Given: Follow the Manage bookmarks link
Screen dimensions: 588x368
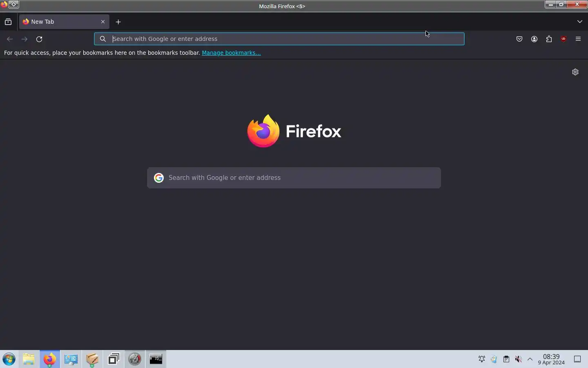Looking at the screenshot, I should tap(231, 53).
